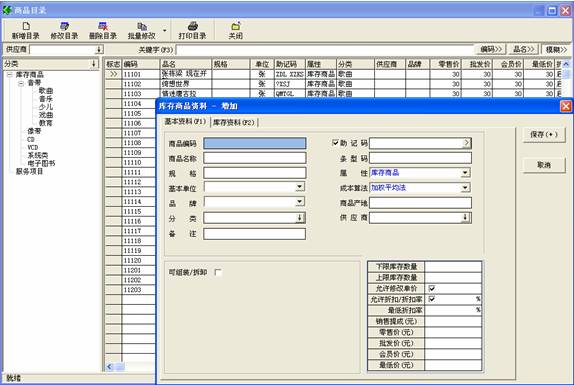Open the 供应商 picker arrow in dialog

point(465,218)
